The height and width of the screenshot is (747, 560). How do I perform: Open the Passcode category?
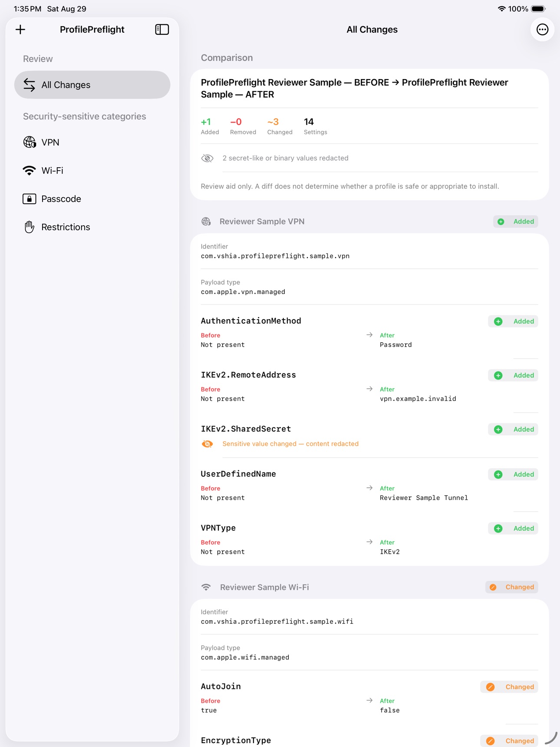pyautogui.click(x=92, y=199)
